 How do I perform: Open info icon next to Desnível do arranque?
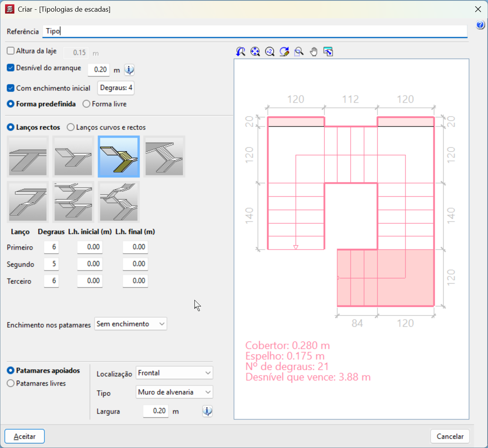coord(129,70)
